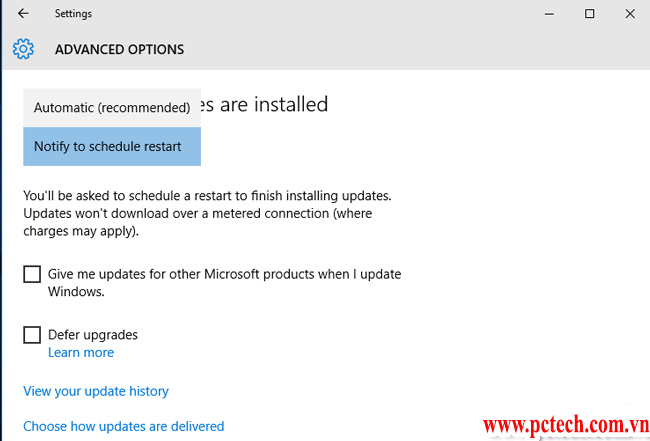Viewport: 650px width, 441px height.
Task: Select Automatic (recommended) option
Action: tap(112, 107)
